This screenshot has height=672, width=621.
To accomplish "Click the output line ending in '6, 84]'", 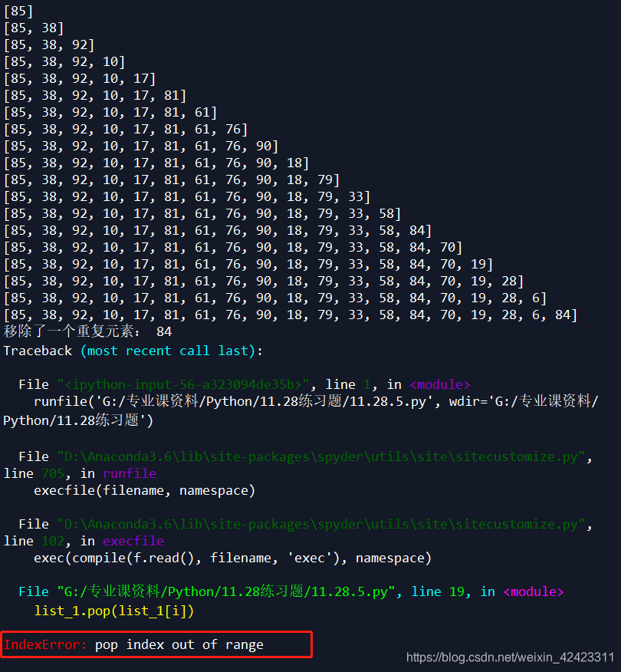I will pyautogui.click(x=291, y=315).
